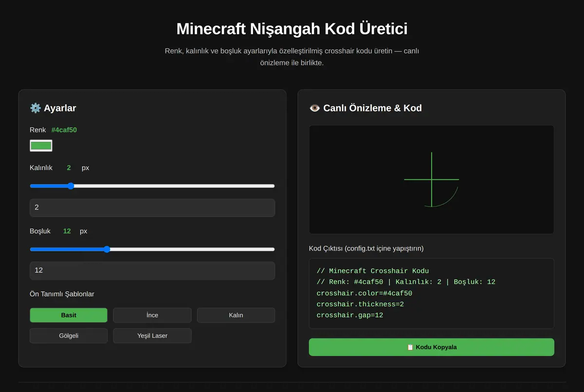
Task: Click the green Kalınlık value 2 label
Action: (x=69, y=168)
